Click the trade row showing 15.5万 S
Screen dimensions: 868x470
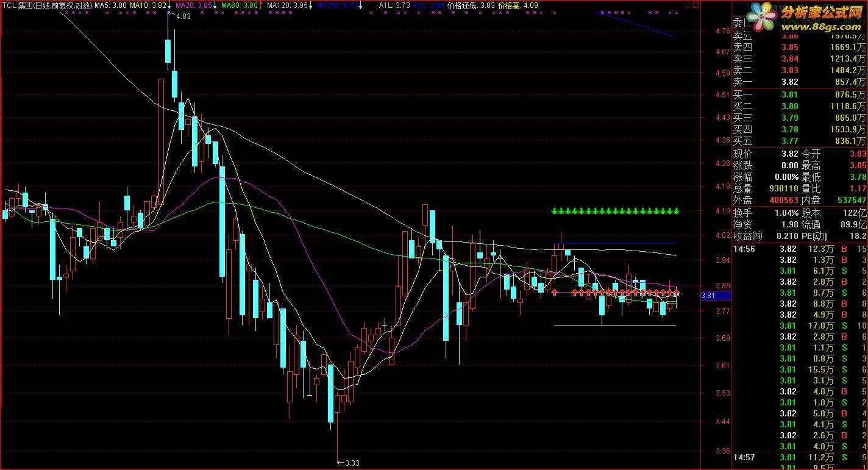799,369
